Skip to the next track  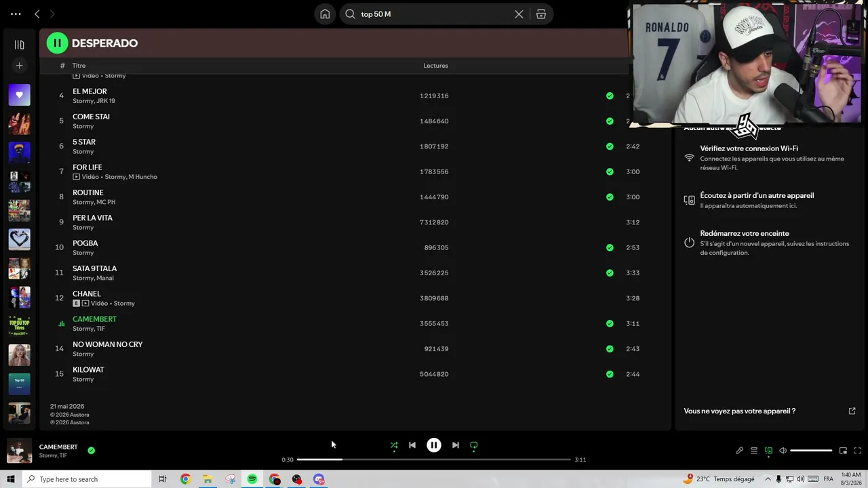(x=456, y=445)
